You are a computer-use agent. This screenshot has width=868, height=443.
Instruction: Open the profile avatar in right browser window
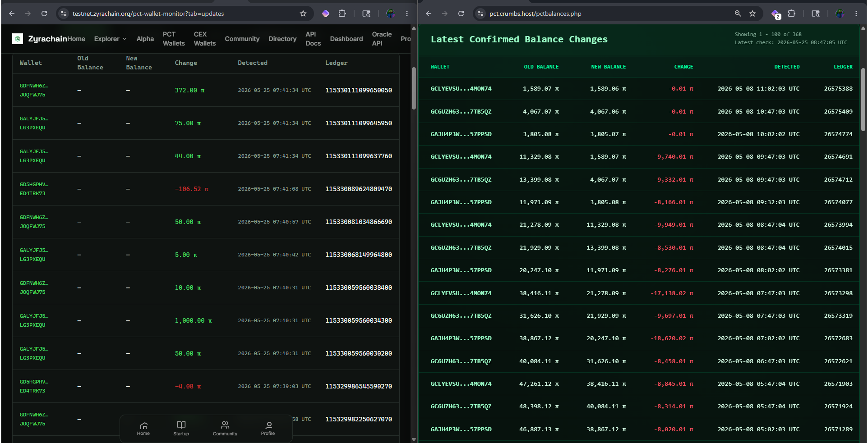[840, 14]
